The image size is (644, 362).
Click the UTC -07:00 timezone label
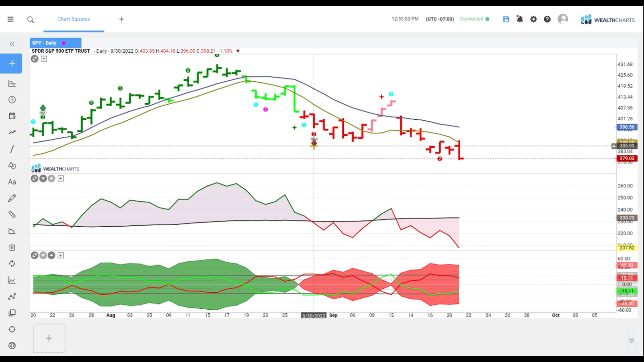pos(440,19)
